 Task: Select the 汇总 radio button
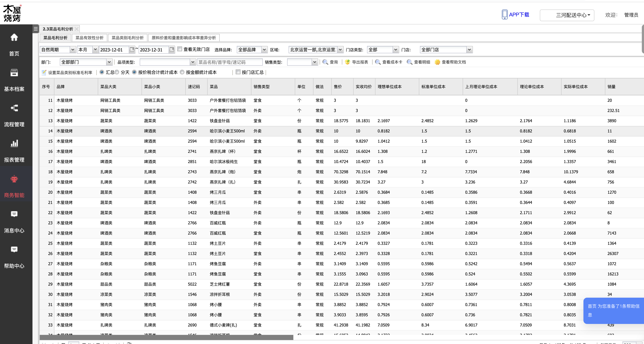pyautogui.click(x=102, y=72)
